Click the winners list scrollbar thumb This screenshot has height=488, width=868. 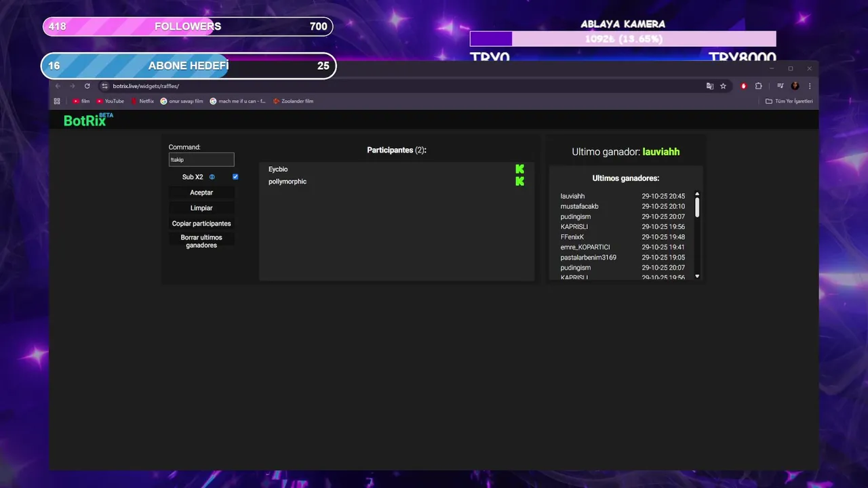[x=697, y=207]
